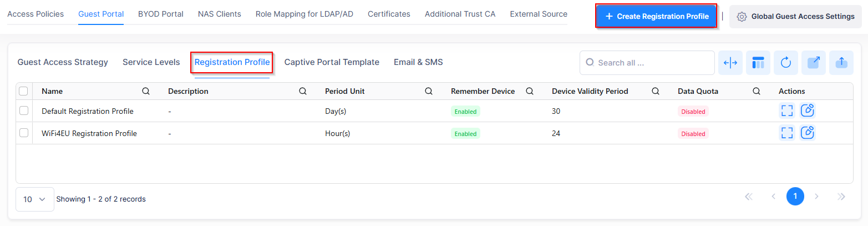This screenshot has height=226, width=868.
Task: Switch to the Captive Portal Template tab
Action: point(332,62)
